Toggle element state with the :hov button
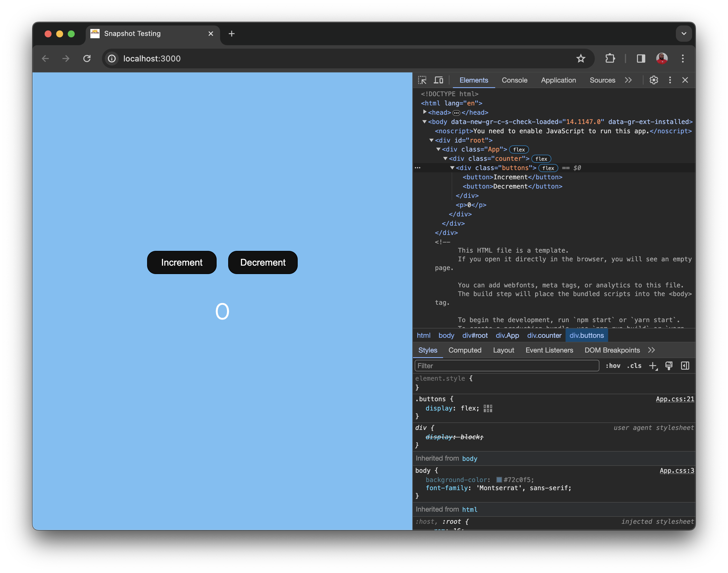 pyautogui.click(x=613, y=366)
